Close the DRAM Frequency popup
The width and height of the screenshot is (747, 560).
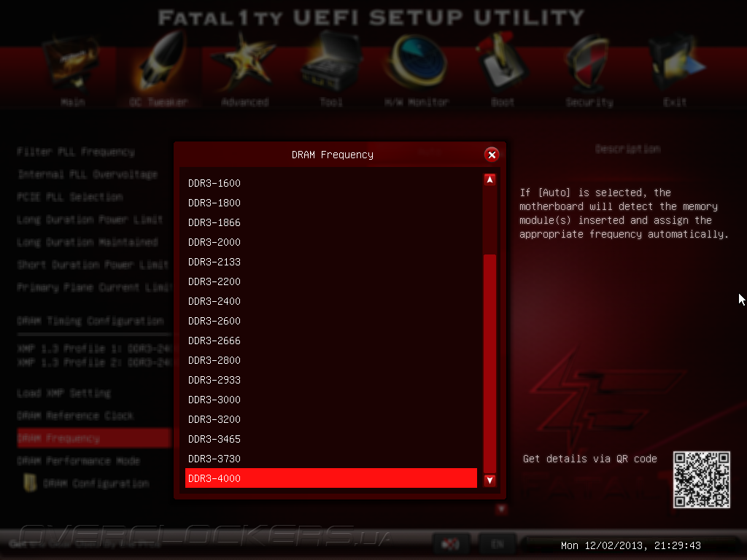(x=492, y=155)
